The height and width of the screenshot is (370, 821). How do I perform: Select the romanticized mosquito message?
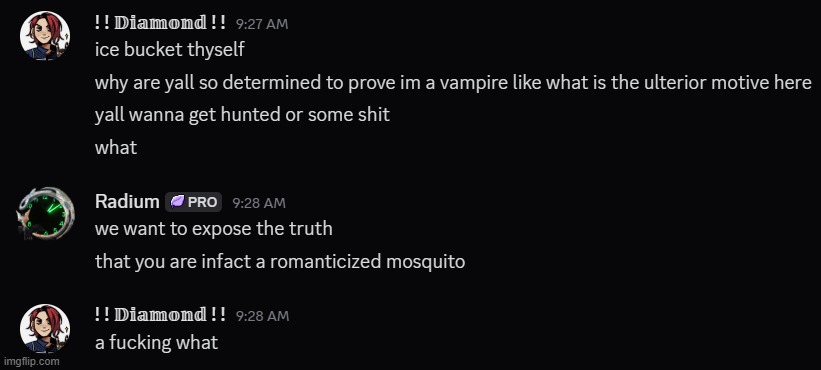(x=280, y=261)
